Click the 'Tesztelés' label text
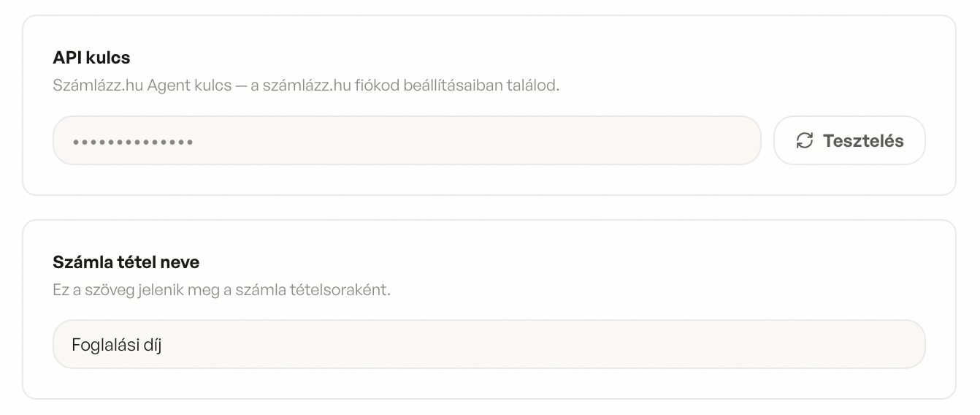The height and width of the screenshot is (415, 980). [x=863, y=141]
